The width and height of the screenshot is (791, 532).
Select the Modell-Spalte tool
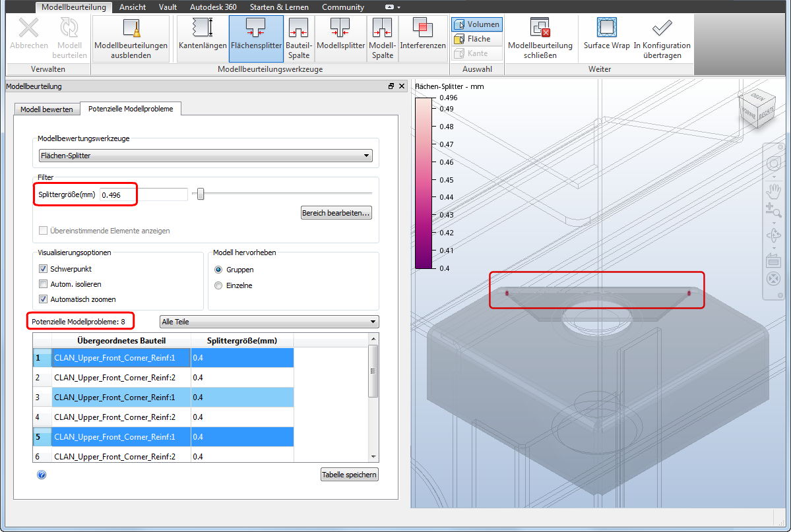pos(383,39)
